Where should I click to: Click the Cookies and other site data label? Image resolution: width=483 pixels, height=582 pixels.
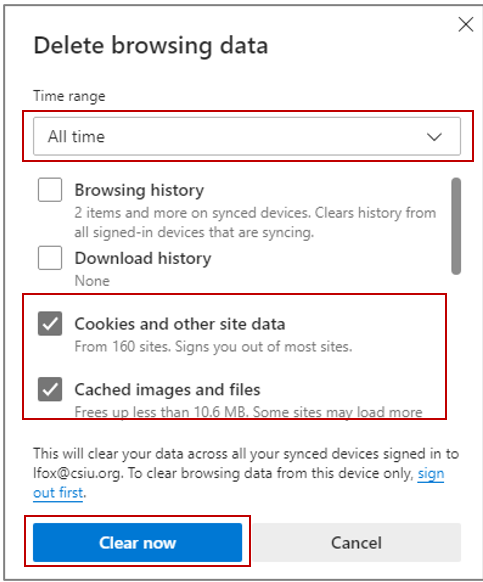click(x=180, y=324)
